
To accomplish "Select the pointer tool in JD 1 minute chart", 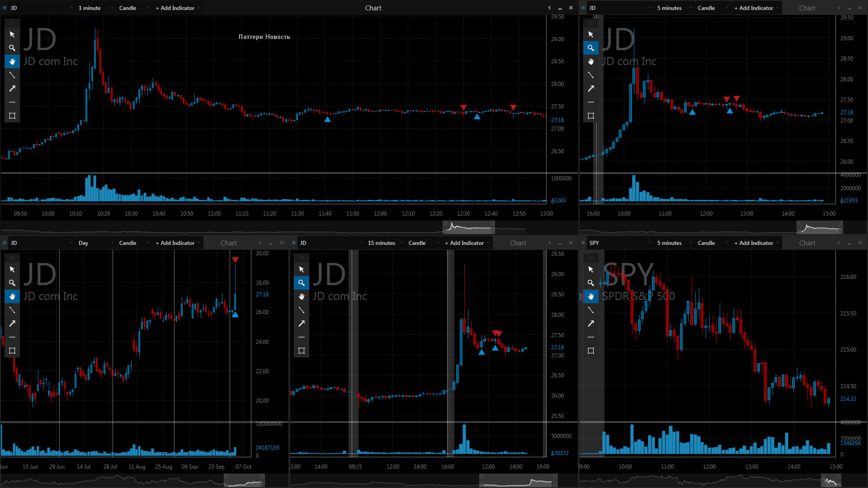I will (12, 34).
